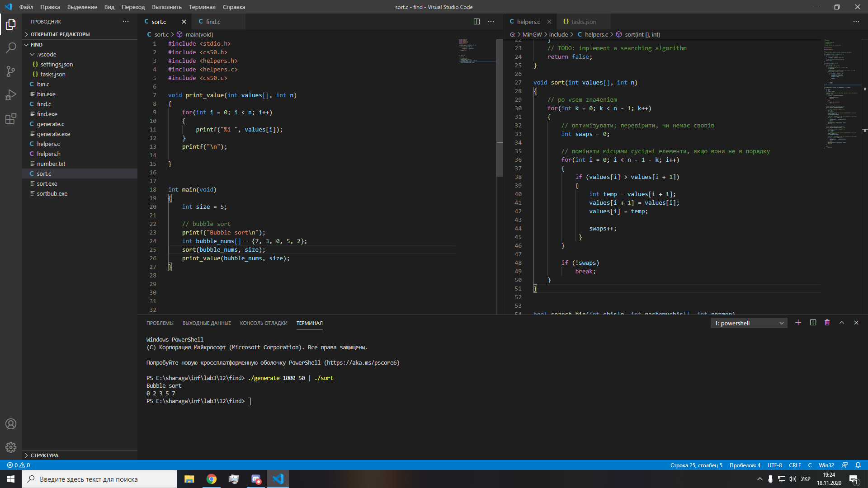The image size is (868, 488).
Task: Maximize the terminal panel with chevron up
Action: (842, 323)
